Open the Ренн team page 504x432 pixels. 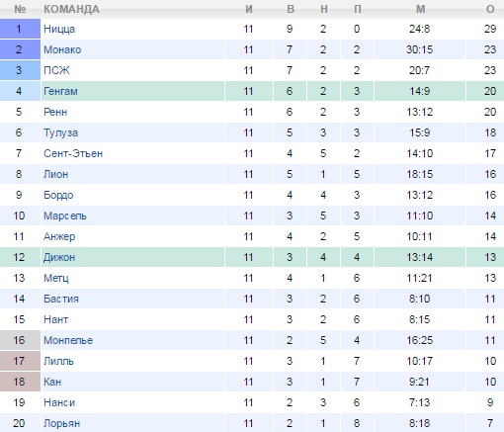coord(55,112)
